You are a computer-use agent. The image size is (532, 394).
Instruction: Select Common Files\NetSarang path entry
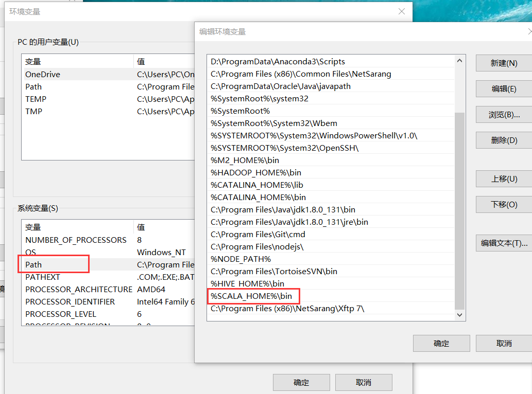click(331, 74)
